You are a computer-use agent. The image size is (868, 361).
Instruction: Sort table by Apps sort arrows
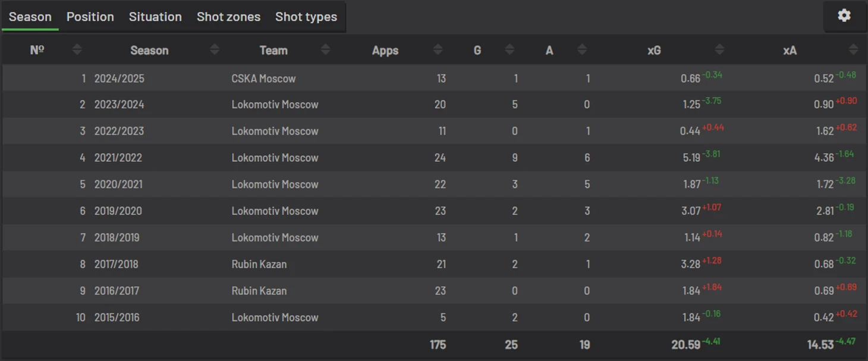438,50
